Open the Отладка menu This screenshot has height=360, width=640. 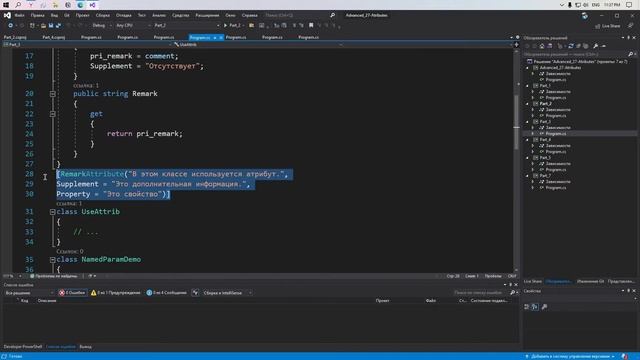coord(124,15)
